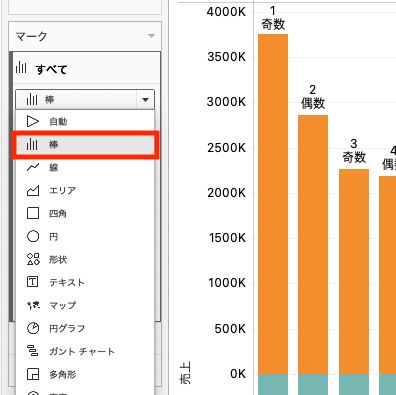Click the 2000K axis label
The width and height of the screenshot is (396, 395).
[226, 193]
